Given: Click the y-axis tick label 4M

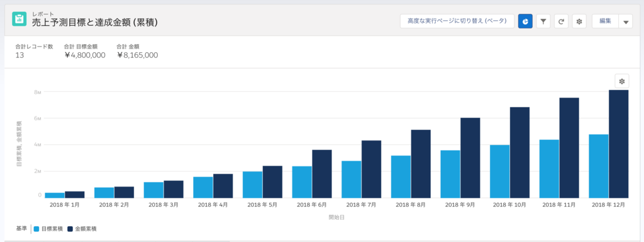Looking at the screenshot, I should pyautogui.click(x=38, y=145).
